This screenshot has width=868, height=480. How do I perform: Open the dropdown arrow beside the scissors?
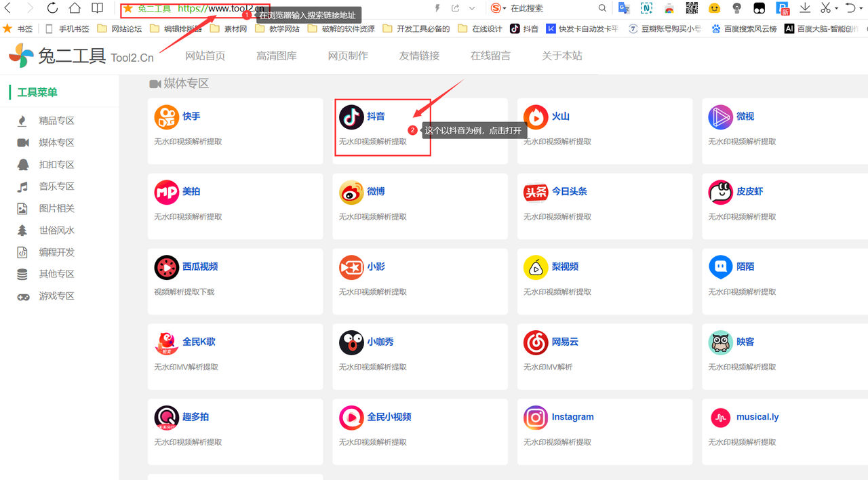(837, 8)
